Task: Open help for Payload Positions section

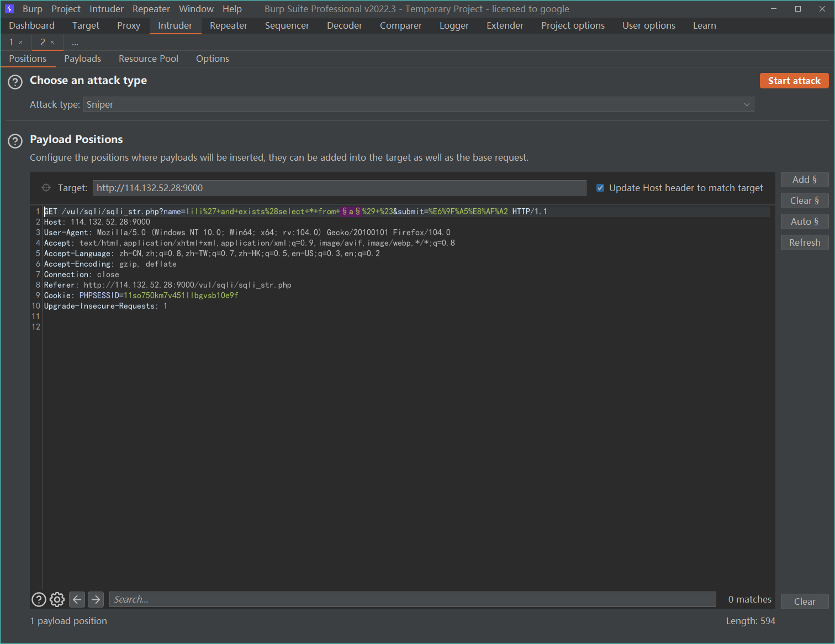Action: 15,141
